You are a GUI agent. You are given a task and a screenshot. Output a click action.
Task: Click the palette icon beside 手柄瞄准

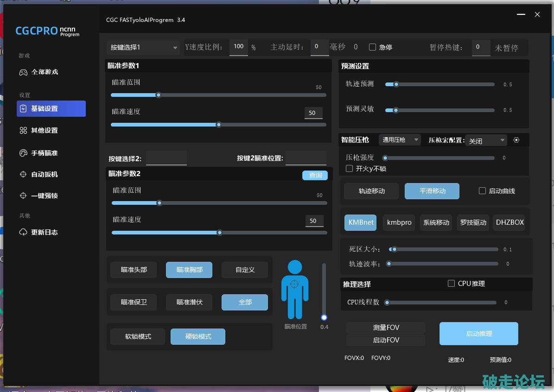pos(23,153)
